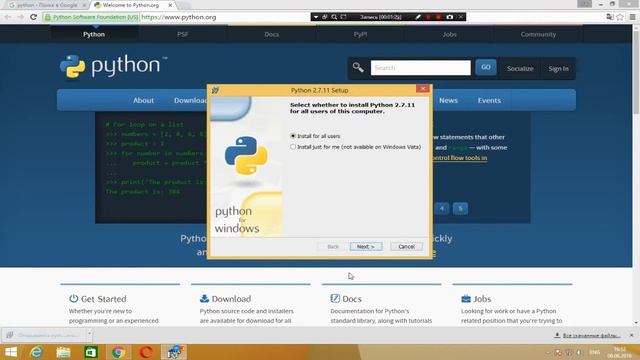
Task: Open the News menu on python.org
Action: click(448, 100)
